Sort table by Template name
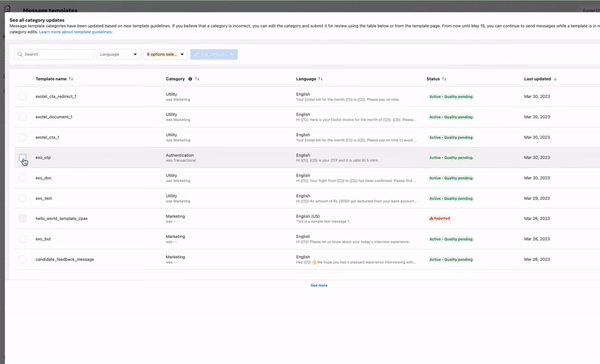This screenshot has width=600, height=364. [x=71, y=79]
